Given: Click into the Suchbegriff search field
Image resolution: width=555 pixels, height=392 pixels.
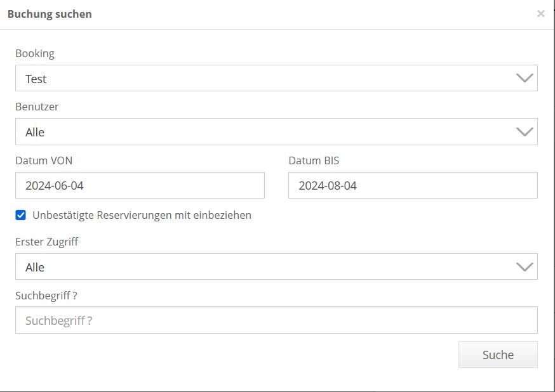Looking at the screenshot, I should pos(276,320).
